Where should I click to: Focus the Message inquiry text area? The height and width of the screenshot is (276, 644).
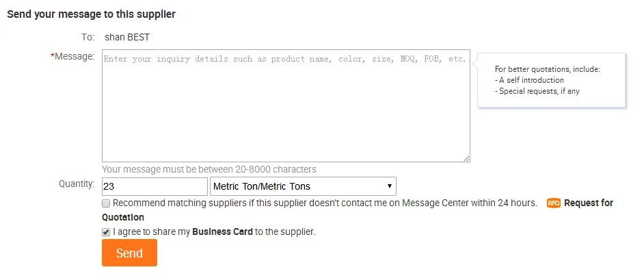286,105
